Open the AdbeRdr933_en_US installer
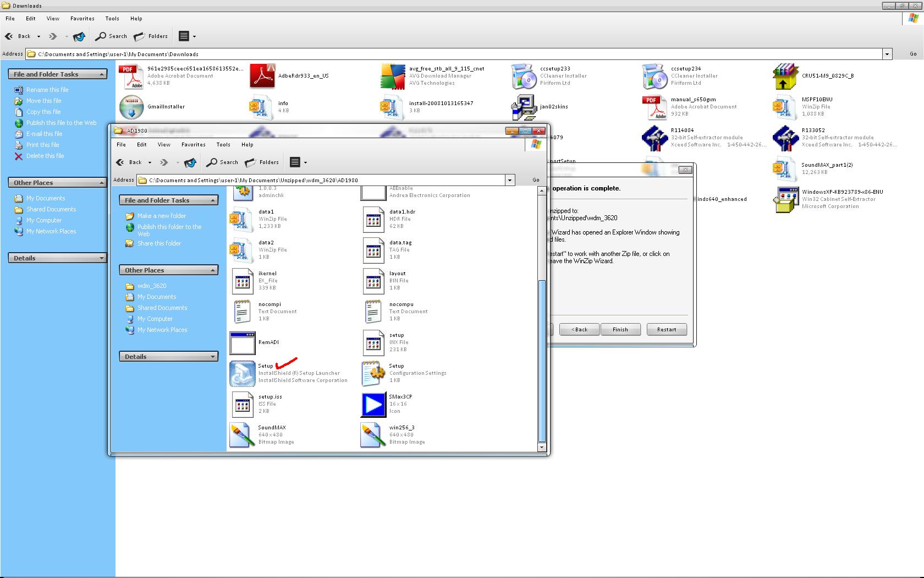 (x=262, y=76)
